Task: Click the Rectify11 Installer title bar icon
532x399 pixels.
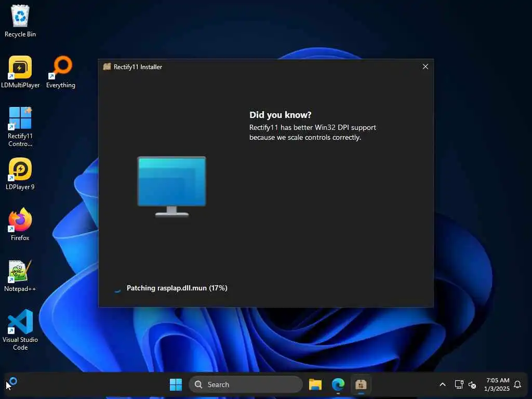Action: 107,66
